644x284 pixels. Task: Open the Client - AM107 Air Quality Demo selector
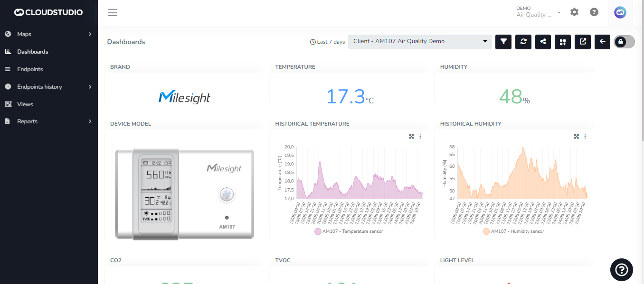click(420, 41)
